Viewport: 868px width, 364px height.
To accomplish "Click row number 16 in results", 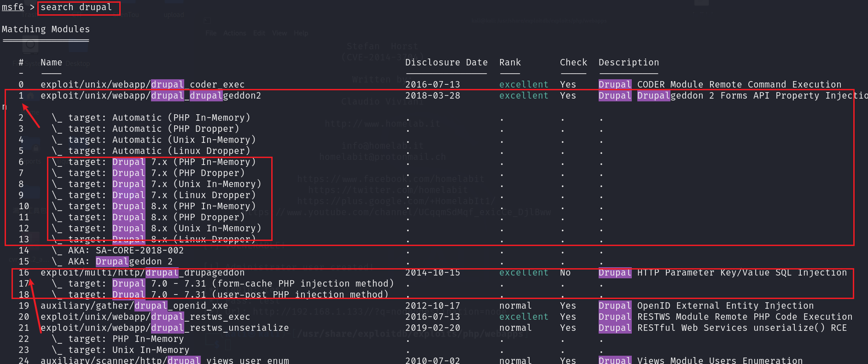I will (x=24, y=272).
